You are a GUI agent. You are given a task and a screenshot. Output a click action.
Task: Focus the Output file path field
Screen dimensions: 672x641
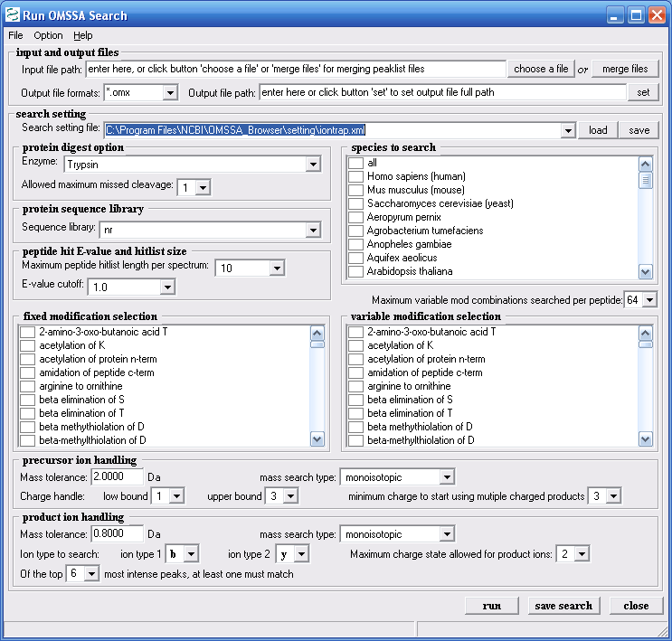[x=442, y=92]
